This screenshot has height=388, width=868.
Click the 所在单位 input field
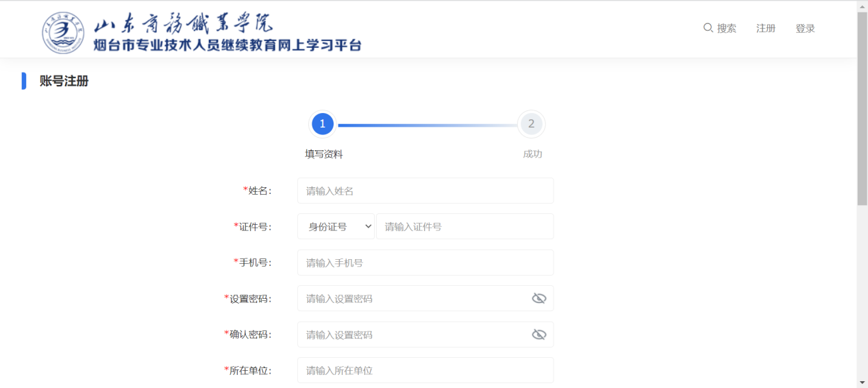coord(425,370)
